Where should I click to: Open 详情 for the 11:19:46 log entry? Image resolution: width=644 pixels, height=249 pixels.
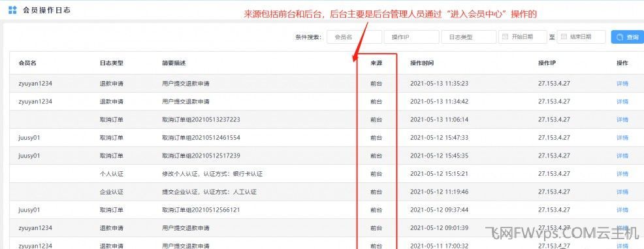click(x=622, y=192)
